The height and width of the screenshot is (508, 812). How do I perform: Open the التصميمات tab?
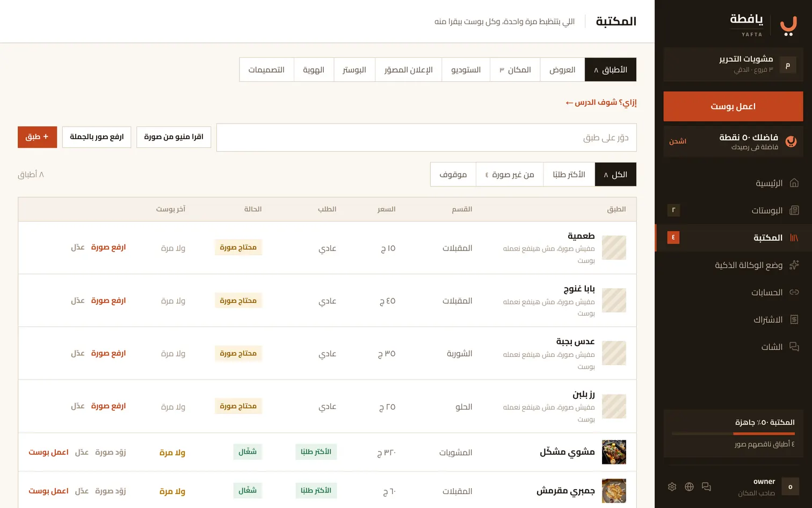[x=266, y=70]
